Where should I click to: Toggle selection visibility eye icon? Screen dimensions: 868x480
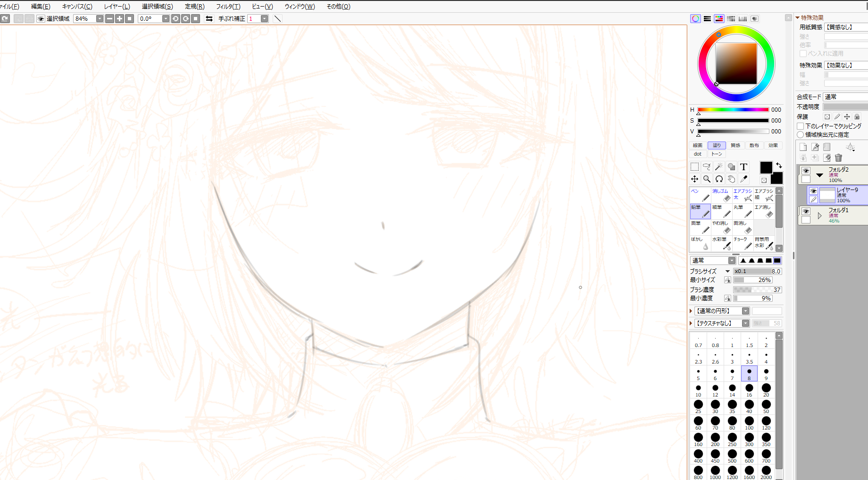[x=41, y=19]
